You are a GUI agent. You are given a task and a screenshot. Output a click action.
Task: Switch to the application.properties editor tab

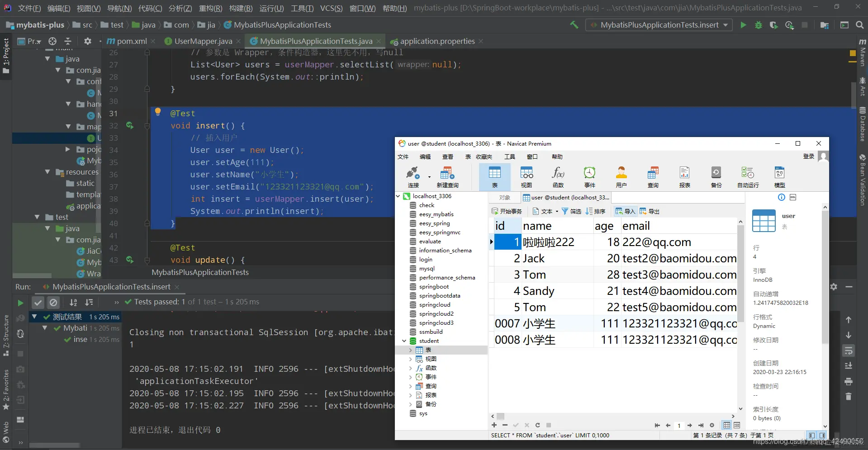tap(437, 41)
